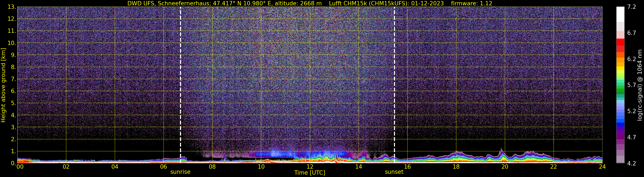This screenshot has height=177, width=644.
Task: Click the 'firmware: 1.12' text in title
Action: pos(472,3)
